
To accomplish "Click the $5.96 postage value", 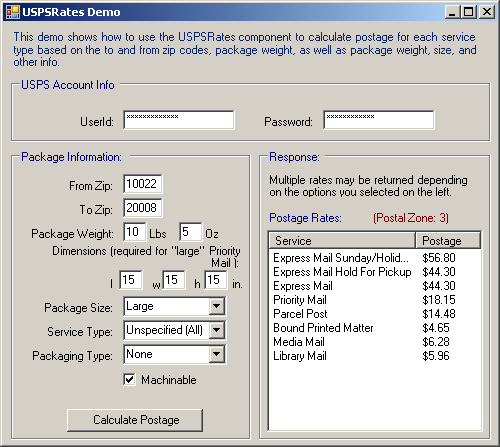I will tap(436, 356).
